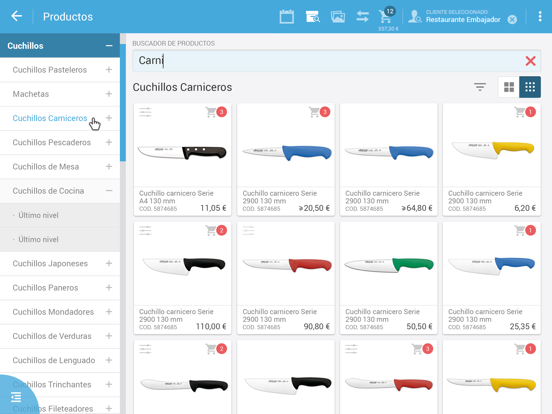Expand Cuchillos de Lenguado category
Image resolution: width=552 pixels, height=414 pixels.
(109, 360)
